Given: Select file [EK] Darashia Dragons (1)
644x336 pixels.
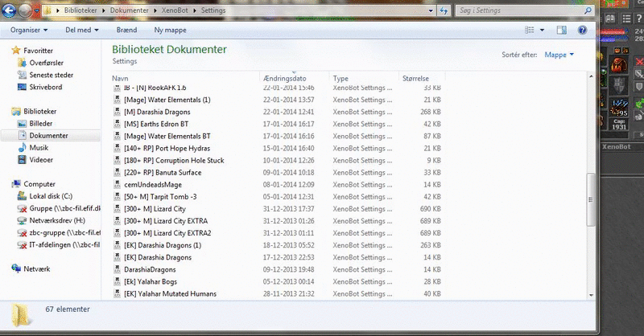Looking at the screenshot, I should pos(163,245).
